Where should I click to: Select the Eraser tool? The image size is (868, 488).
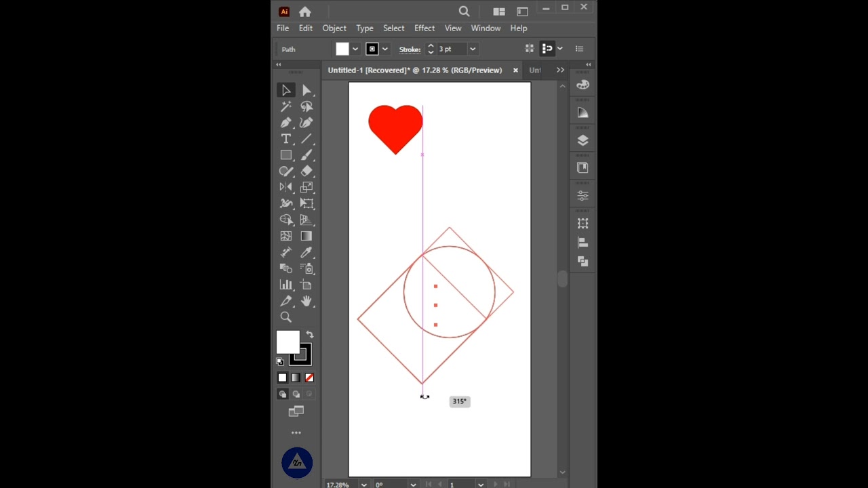307,171
